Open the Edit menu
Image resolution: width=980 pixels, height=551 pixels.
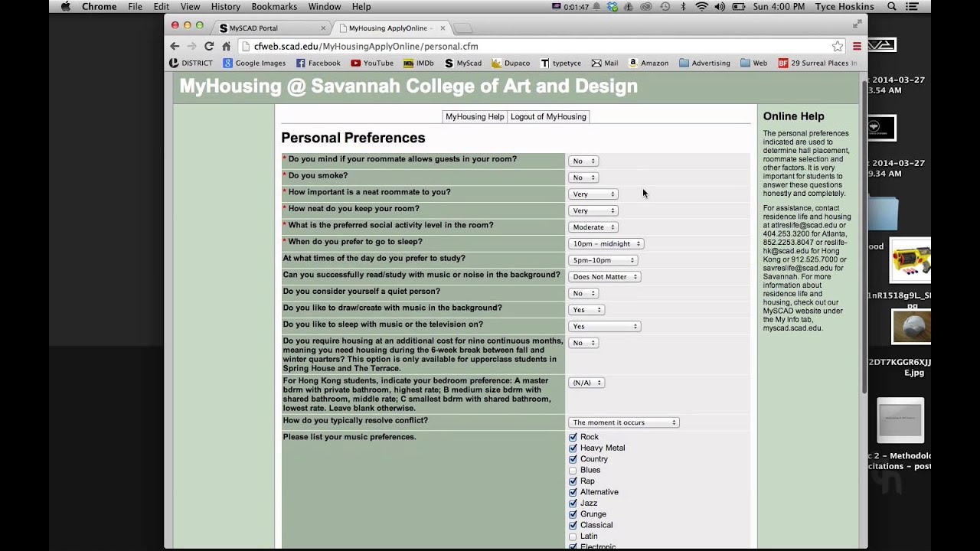point(161,7)
